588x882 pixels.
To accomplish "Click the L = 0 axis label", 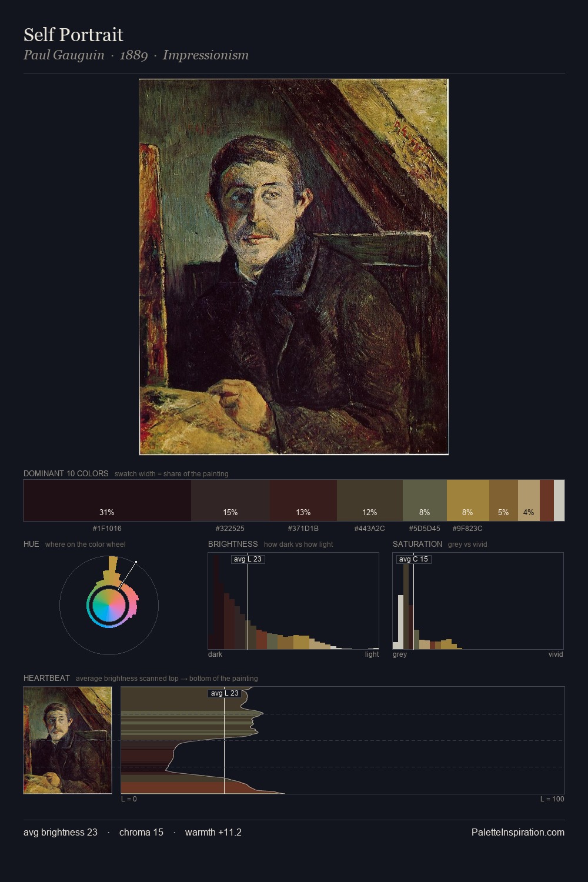I will tap(129, 799).
